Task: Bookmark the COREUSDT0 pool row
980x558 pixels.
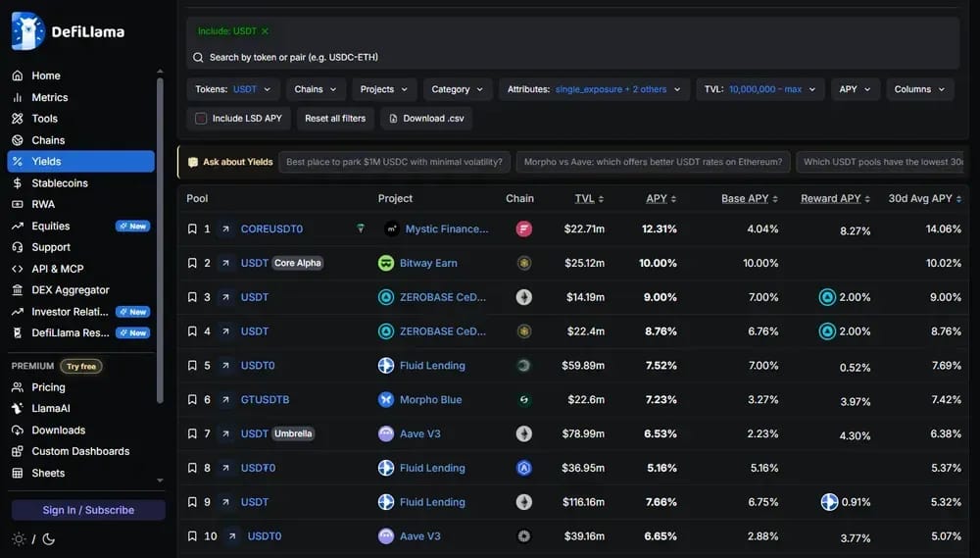Action: click(x=192, y=228)
